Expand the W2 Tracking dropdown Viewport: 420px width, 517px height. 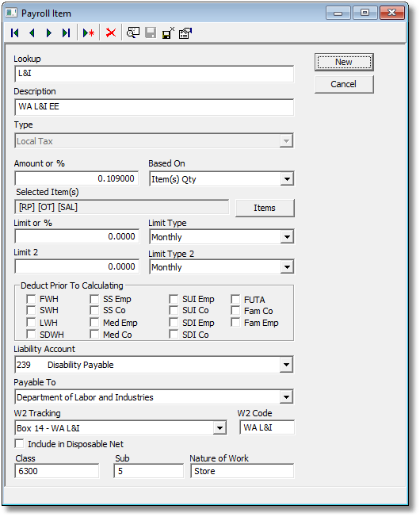[219, 428]
